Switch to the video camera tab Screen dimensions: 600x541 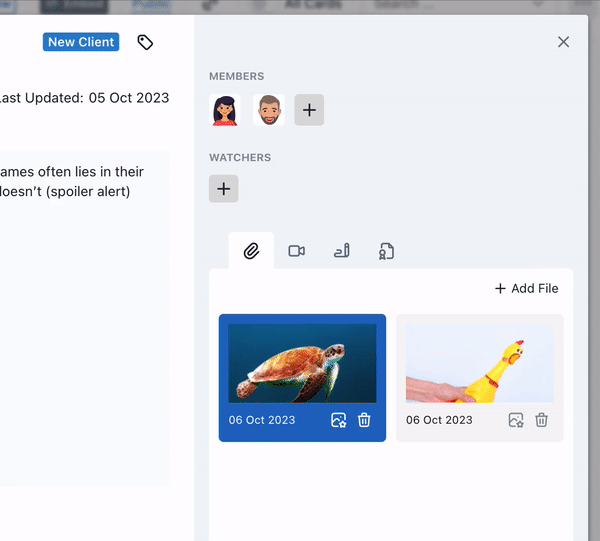[x=296, y=251]
